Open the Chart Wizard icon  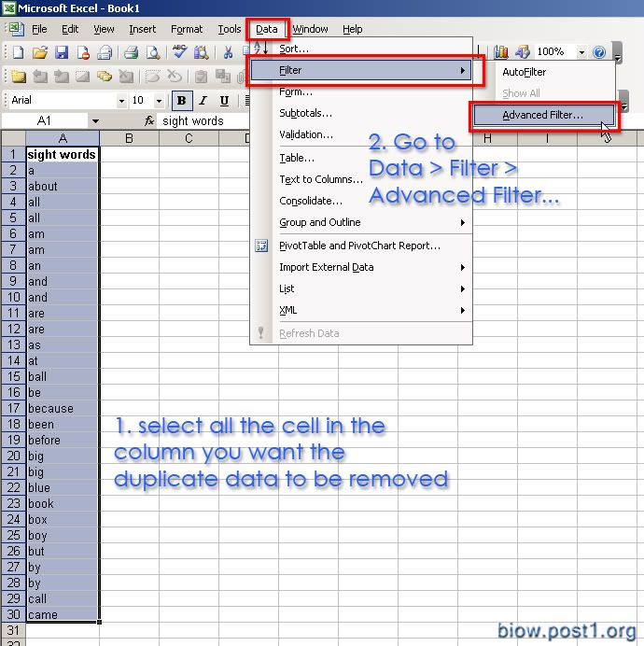501,52
